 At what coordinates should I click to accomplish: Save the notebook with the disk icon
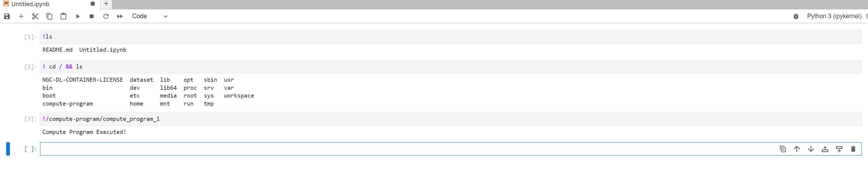pyautogui.click(x=7, y=16)
